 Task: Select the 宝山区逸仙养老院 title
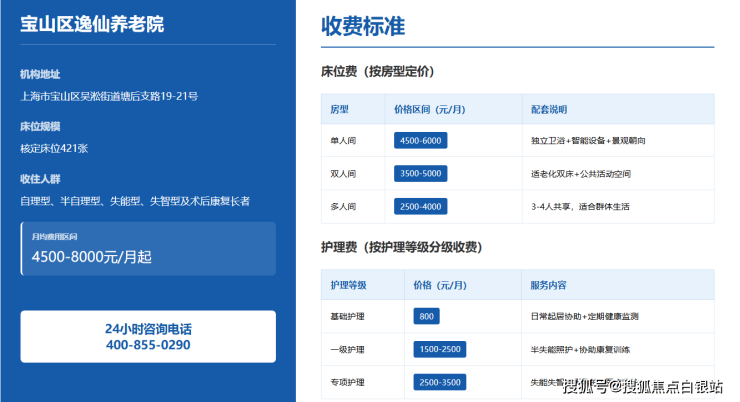(x=92, y=24)
